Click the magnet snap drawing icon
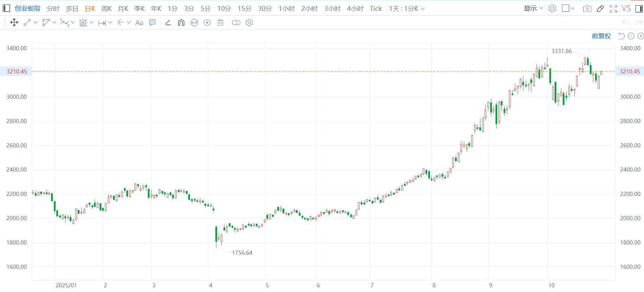This screenshot has height=292, width=644. click(181, 23)
